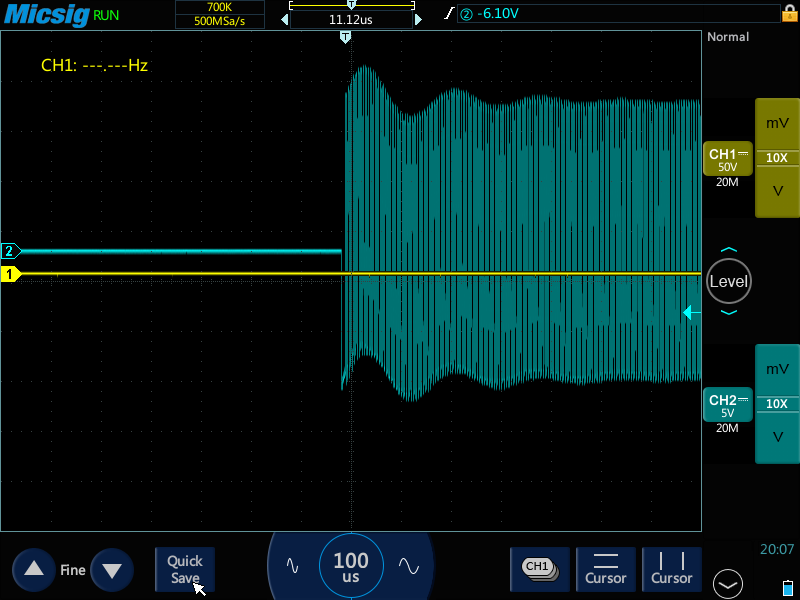Select the CH2 20M bandwidth label
This screenshot has height=600, width=800.
tap(727, 428)
